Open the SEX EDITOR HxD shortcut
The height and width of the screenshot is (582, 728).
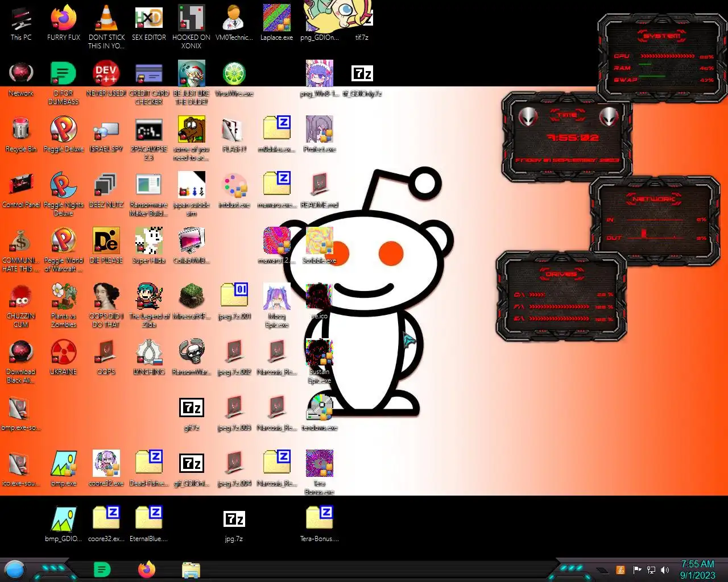[149, 23]
